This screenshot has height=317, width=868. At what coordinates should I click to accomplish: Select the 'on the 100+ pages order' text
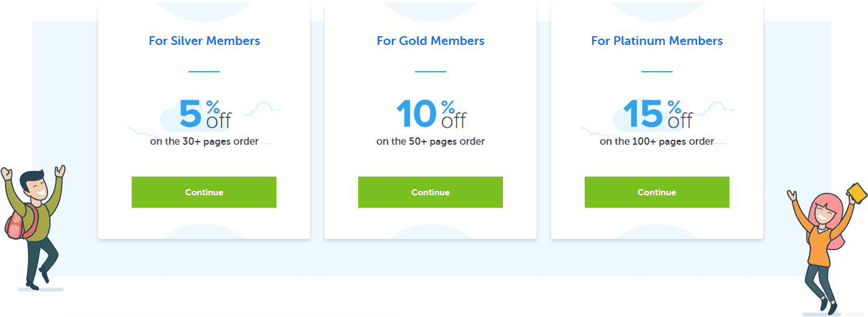(657, 142)
